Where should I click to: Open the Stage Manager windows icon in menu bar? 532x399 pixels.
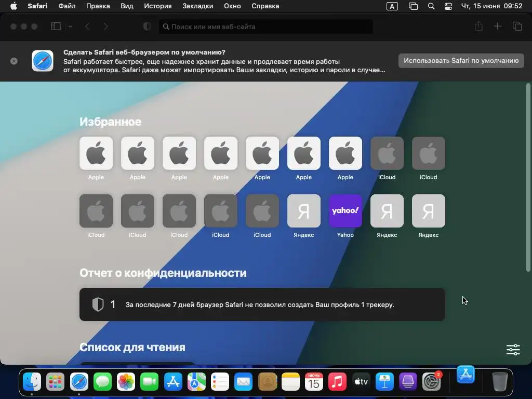tap(413, 6)
